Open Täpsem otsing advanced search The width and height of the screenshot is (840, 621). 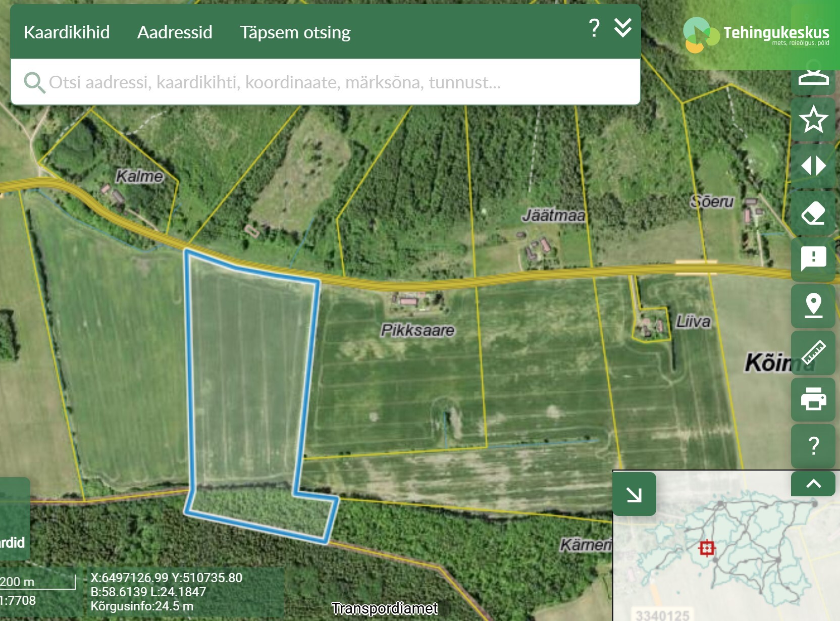[295, 32]
